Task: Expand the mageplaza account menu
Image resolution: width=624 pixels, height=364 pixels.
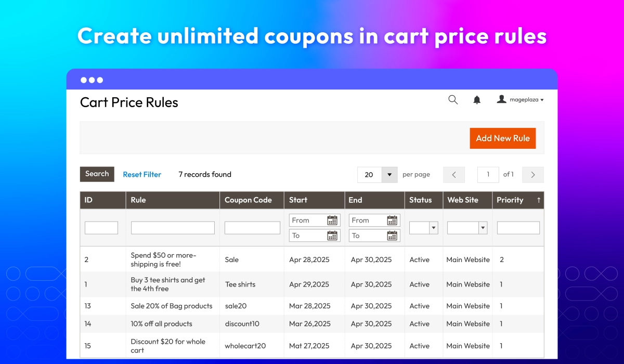Action: pos(520,100)
